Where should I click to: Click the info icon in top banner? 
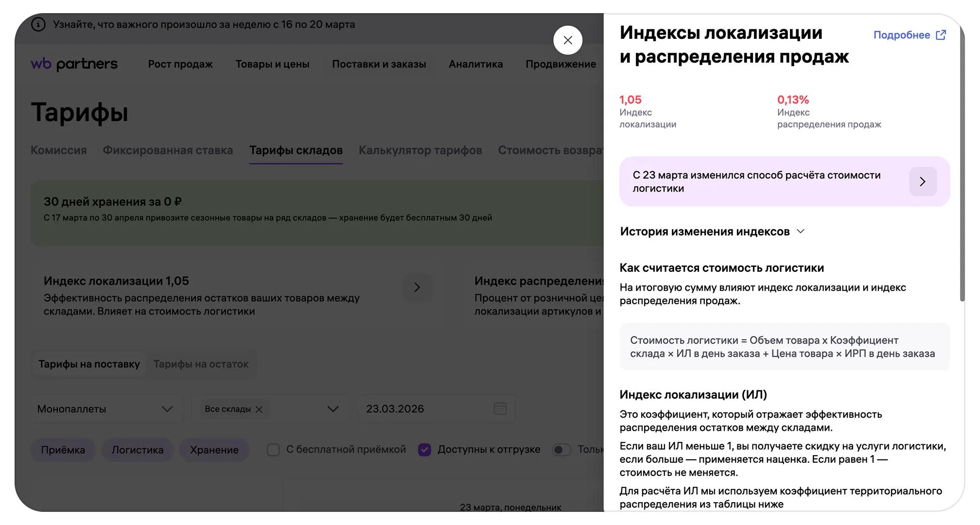pyautogui.click(x=38, y=24)
